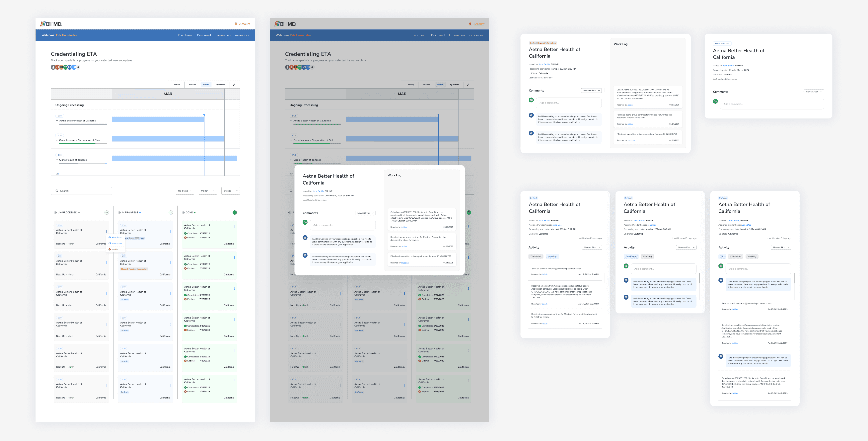Screen dimensions: 868x441
Task: Click the eye icon beside View Details
Action: [x=110, y=237]
